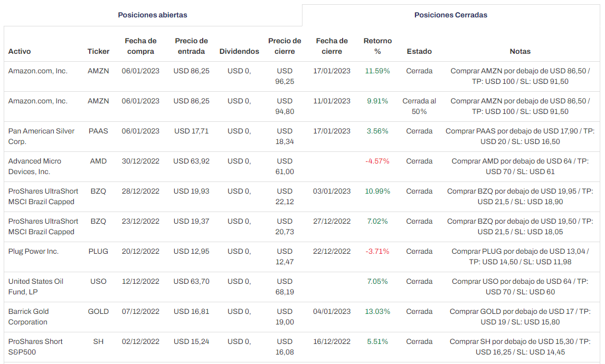Select the Advanced Micro Devices, Inc. asset name
605x364 pixels.
35,167
